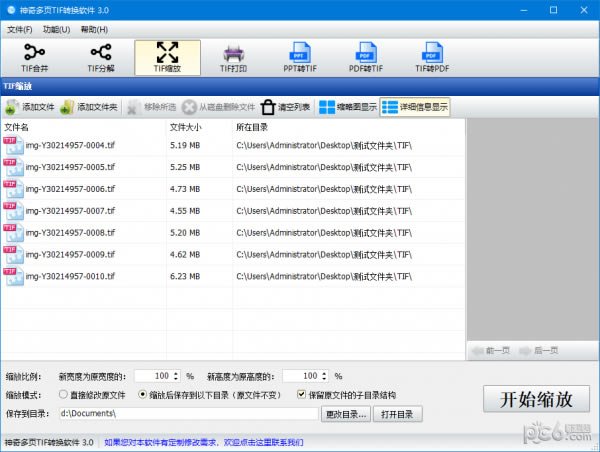Open the 文件(F) menu
This screenshot has width=600, height=452.
(x=20, y=29)
